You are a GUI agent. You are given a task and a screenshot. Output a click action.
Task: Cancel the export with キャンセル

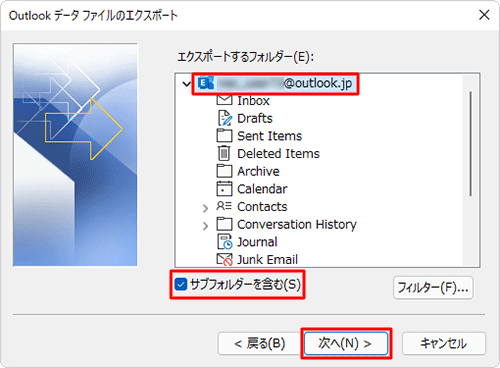tap(444, 343)
